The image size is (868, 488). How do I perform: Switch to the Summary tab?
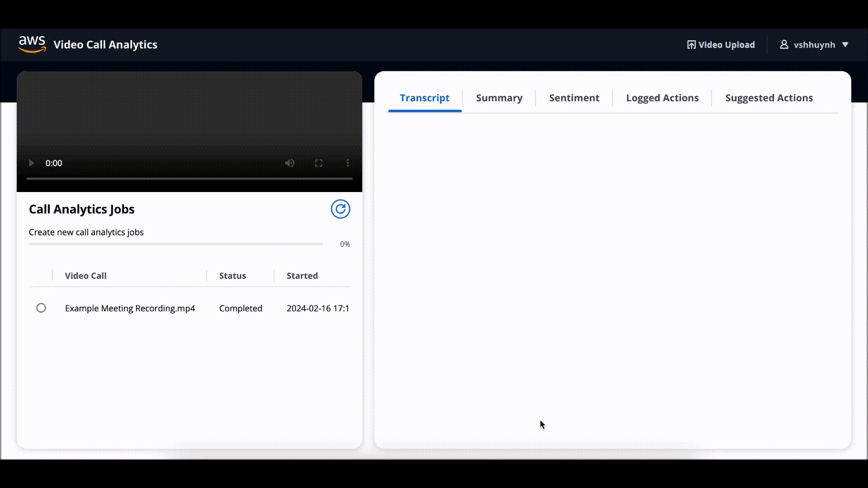[x=499, y=98]
